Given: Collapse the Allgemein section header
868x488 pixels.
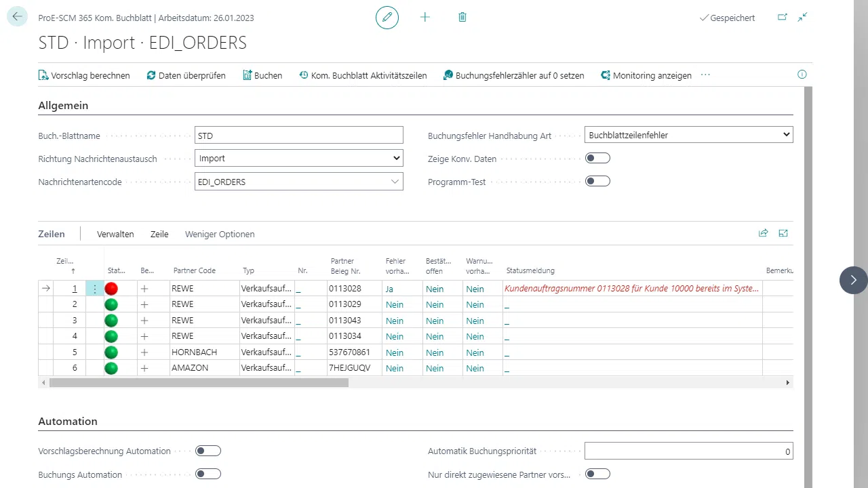Looking at the screenshot, I should [63, 105].
